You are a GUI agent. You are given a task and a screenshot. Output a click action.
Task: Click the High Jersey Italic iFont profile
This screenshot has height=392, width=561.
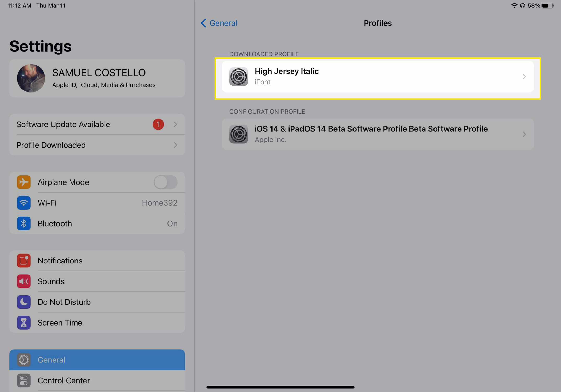point(378,76)
